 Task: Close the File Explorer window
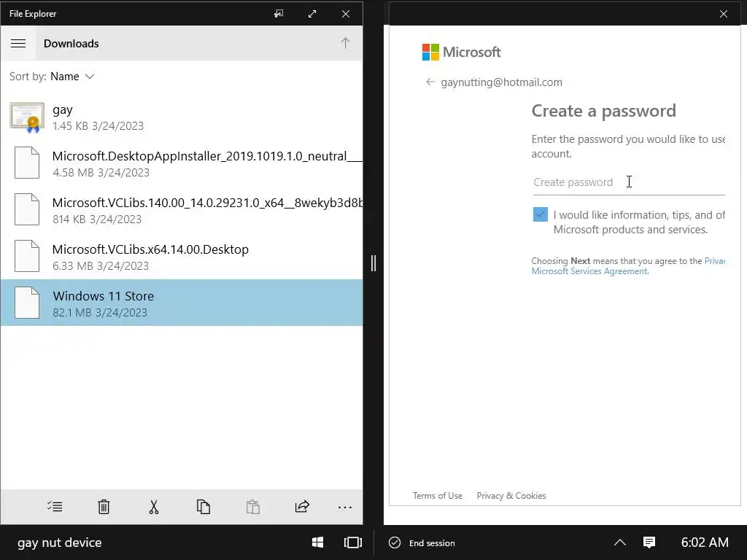click(x=346, y=14)
